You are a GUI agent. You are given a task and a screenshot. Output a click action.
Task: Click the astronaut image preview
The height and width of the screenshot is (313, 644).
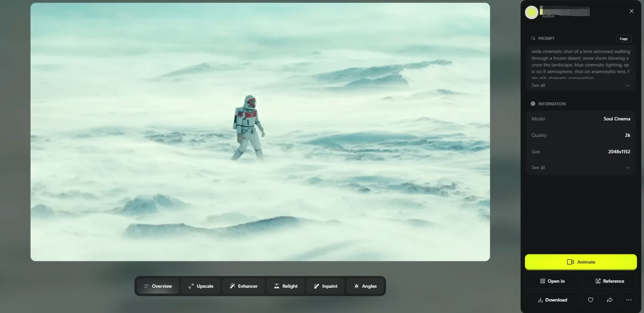coord(260,132)
